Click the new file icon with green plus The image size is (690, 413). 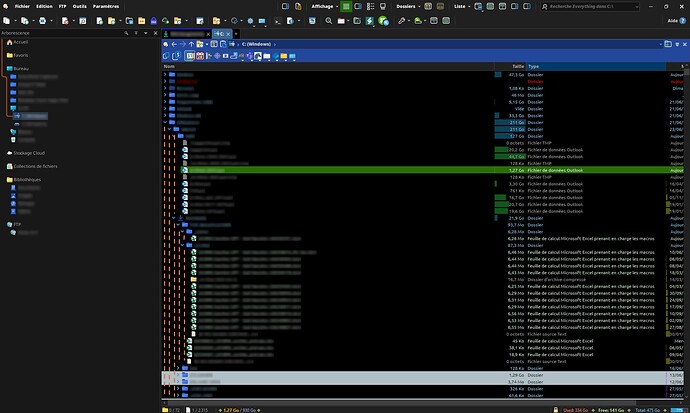99,21
